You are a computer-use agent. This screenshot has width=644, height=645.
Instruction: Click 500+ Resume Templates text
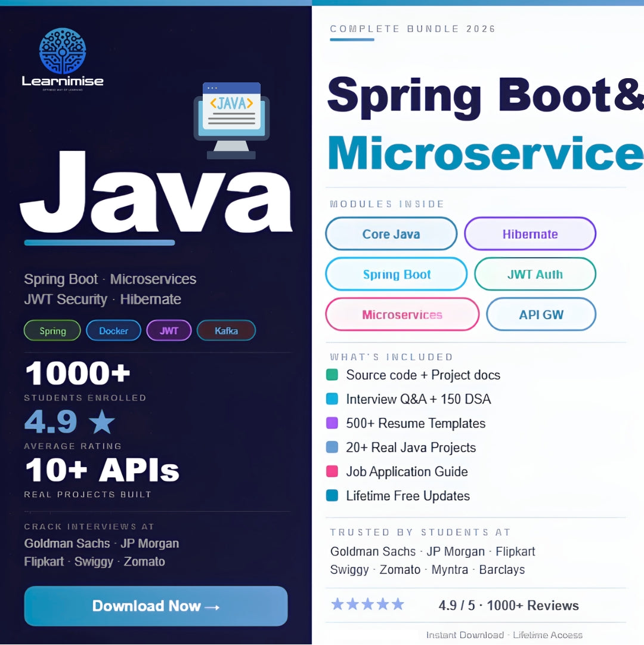tap(416, 423)
